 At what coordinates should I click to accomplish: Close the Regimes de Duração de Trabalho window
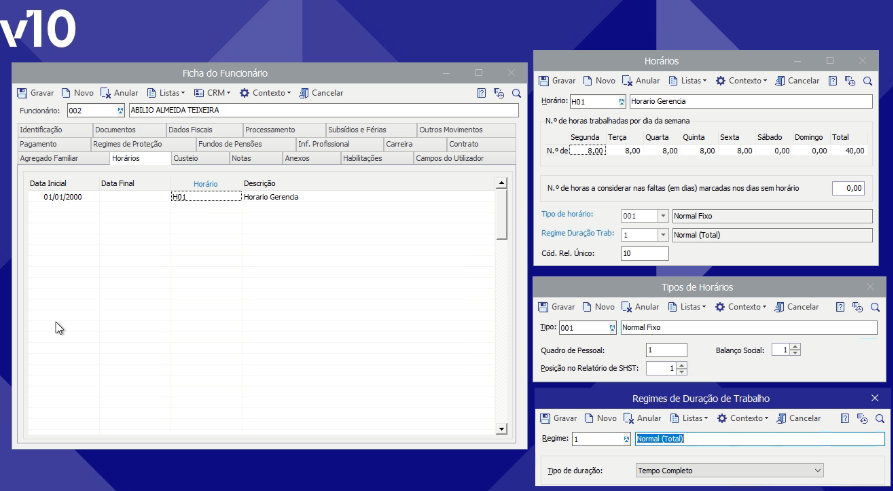(874, 398)
